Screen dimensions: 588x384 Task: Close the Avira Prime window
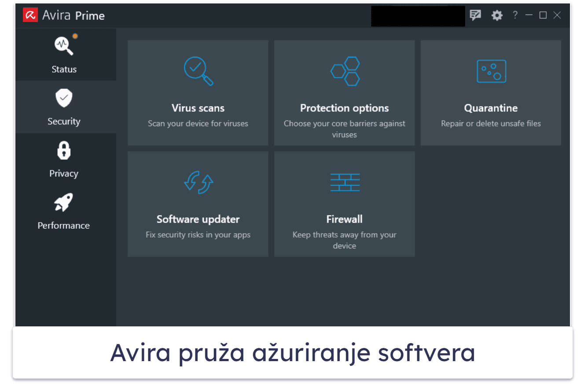click(x=557, y=15)
